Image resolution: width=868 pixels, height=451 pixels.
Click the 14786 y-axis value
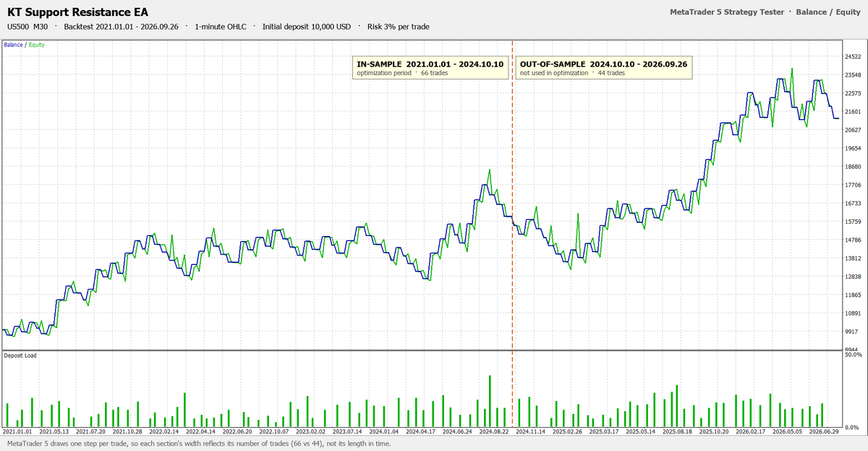pyautogui.click(x=854, y=240)
